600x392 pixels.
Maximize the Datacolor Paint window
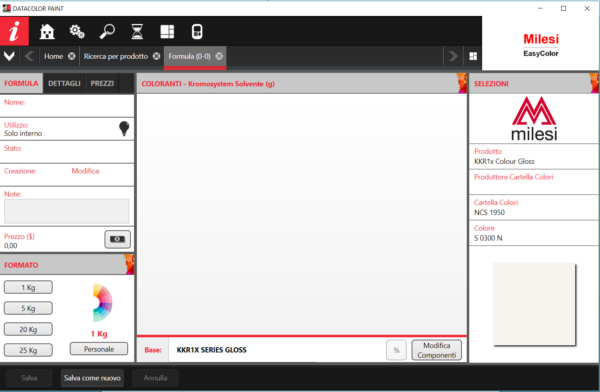pos(564,8)
